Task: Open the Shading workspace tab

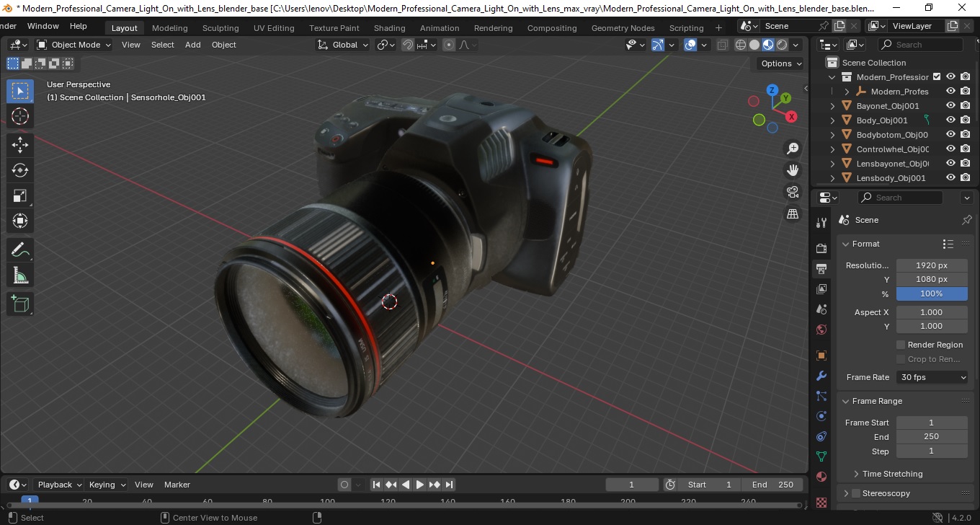Action: tap(389, 28)
